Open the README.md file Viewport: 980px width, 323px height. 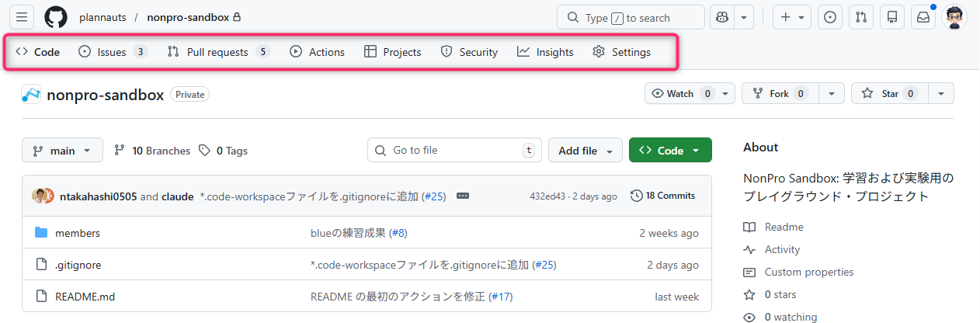point(85,297)
